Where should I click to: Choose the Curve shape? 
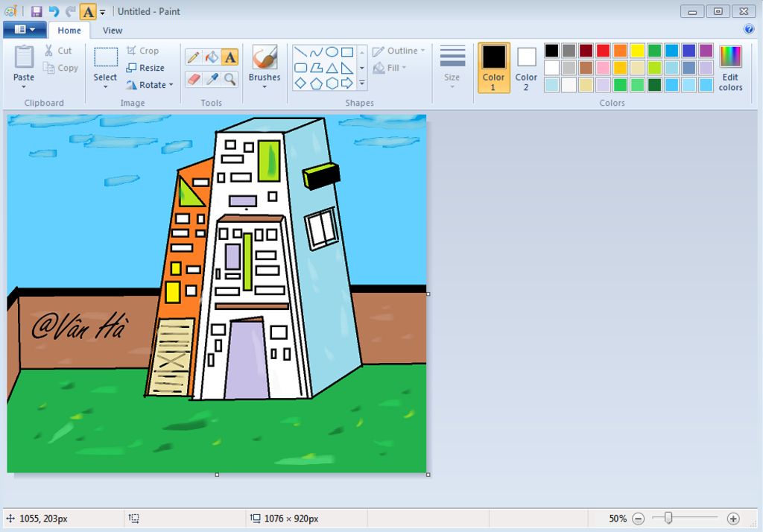[316, 52]
